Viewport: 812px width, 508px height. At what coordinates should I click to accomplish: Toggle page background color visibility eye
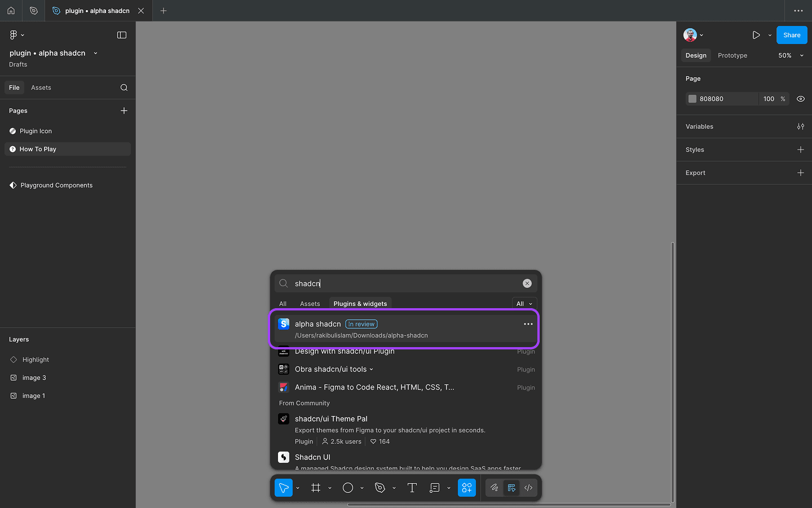tap(800, 99)
